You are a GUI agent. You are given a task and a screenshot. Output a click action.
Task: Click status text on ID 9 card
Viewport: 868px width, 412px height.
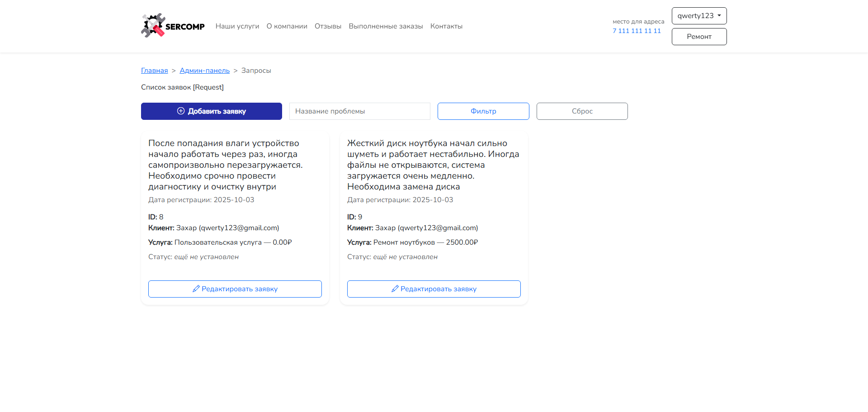click(392, 257)
